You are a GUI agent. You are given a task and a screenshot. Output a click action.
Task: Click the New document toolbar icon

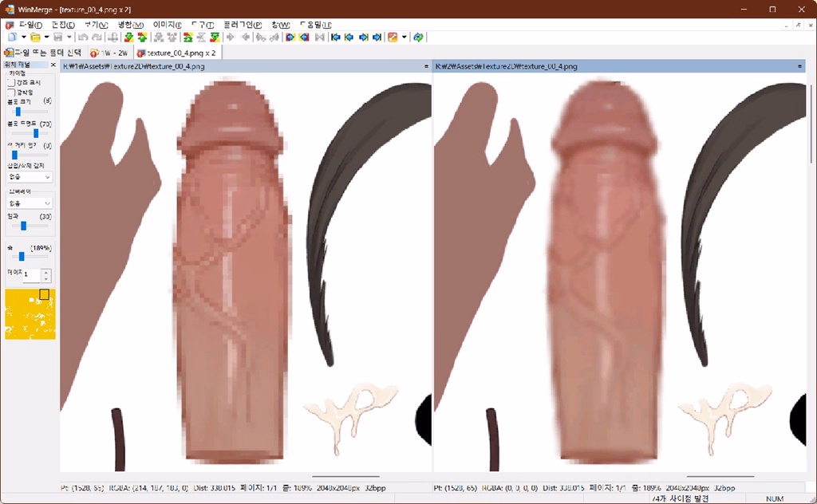11,37
